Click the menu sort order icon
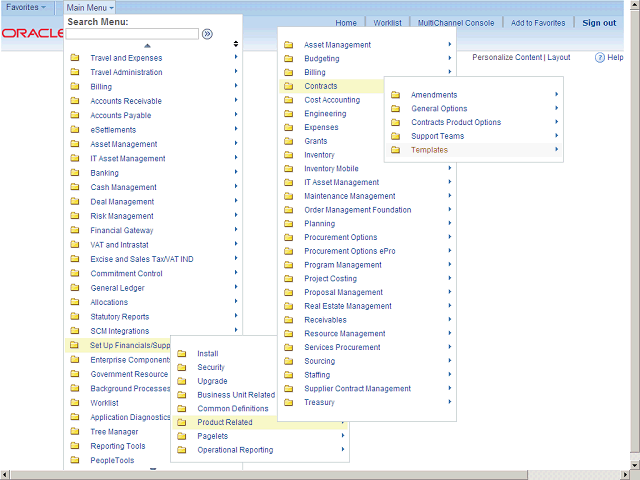 click(236, 44)
